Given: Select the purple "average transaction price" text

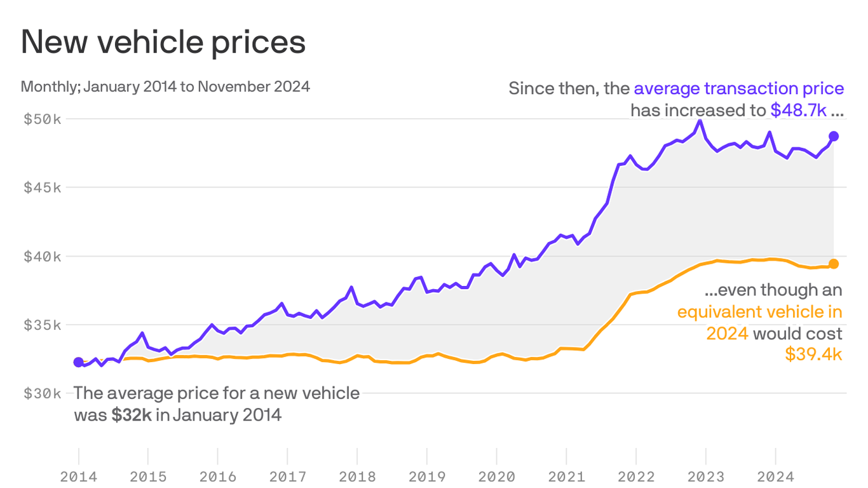Looking at the screenshot, I should (738, 88).
